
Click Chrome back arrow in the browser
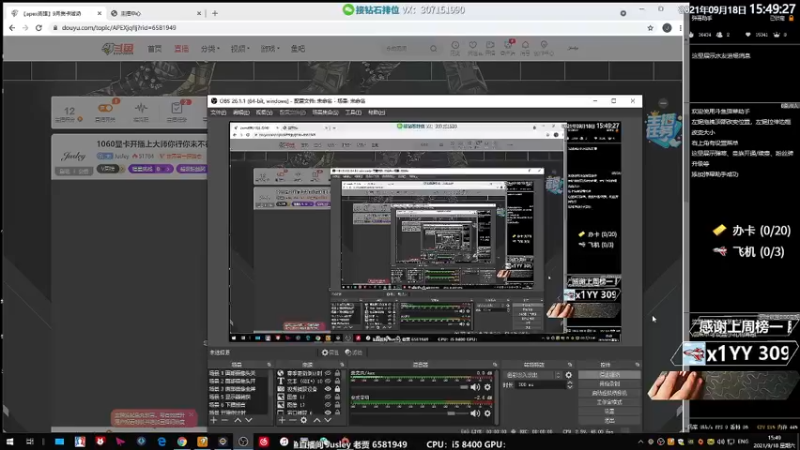click(x=12, y=28)
